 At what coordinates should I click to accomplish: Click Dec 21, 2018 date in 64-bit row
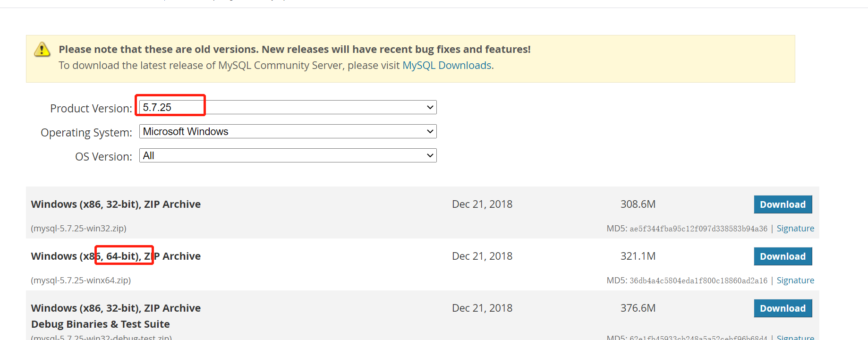(x=482, y=256)
